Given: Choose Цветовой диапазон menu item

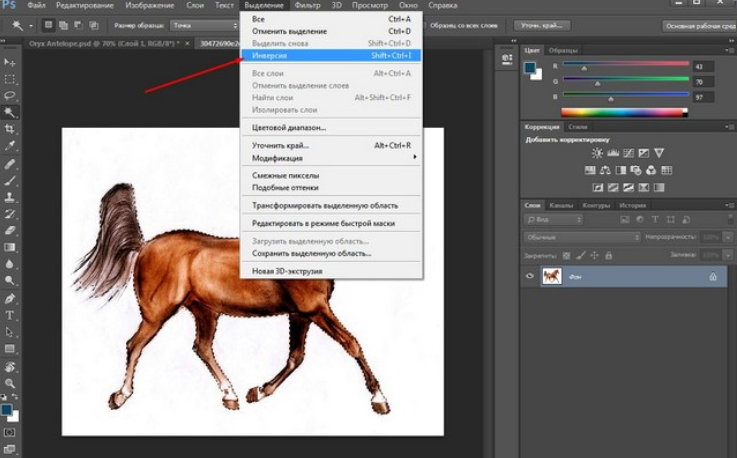Looking at the screenshot, I should click(331, 127).
